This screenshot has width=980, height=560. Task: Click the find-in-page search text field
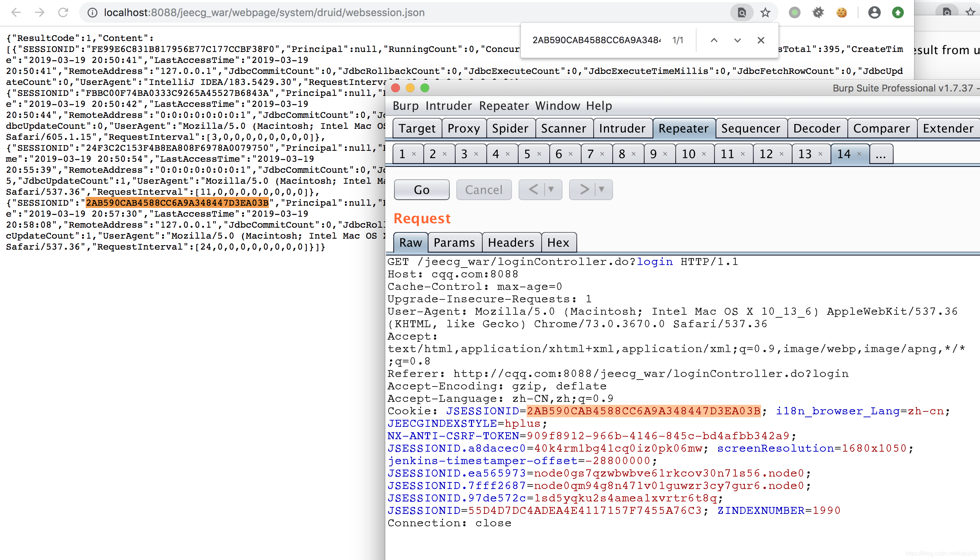pyautogui.click(x=597, y=40)
